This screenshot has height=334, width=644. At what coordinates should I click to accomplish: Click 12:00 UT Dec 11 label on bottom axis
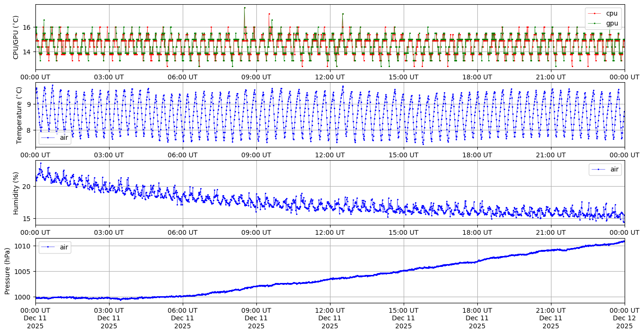[330, 318]
